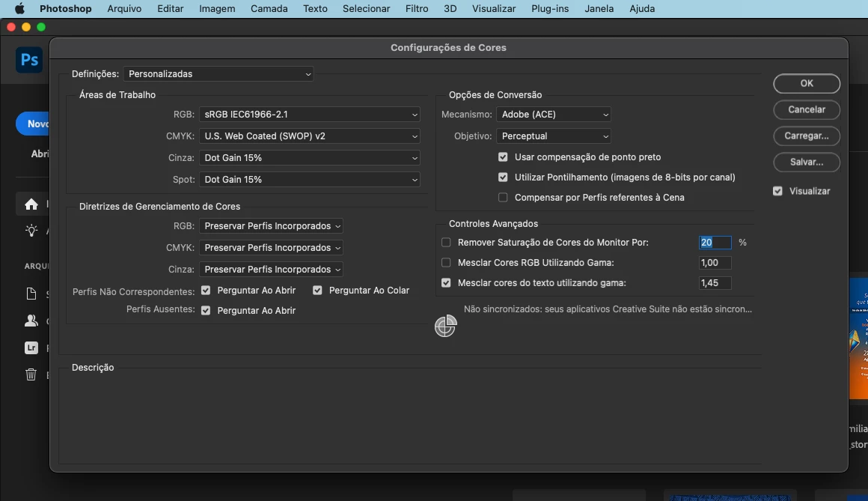Click the Carregar... button
This screenshot has width=868, height=501.
point(807,136)
